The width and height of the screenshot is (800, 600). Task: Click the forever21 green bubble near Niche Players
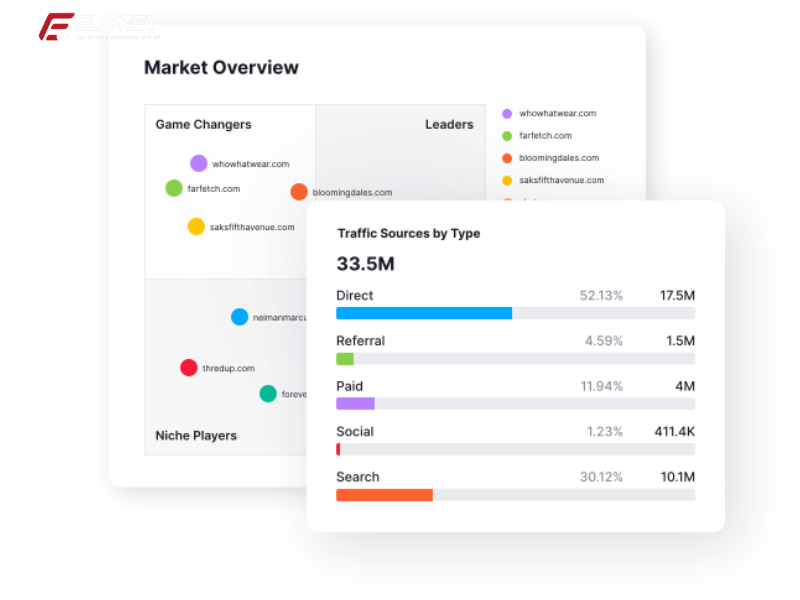268,393
